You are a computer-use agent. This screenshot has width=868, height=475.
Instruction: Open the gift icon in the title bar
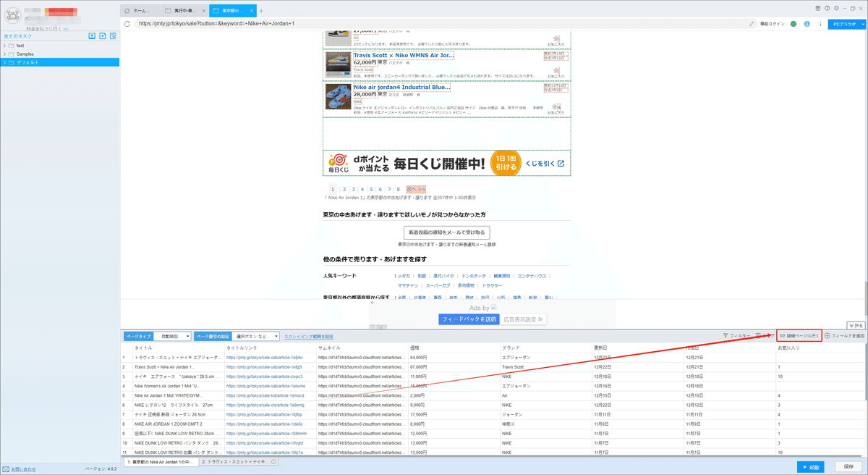tap(817, 7)
